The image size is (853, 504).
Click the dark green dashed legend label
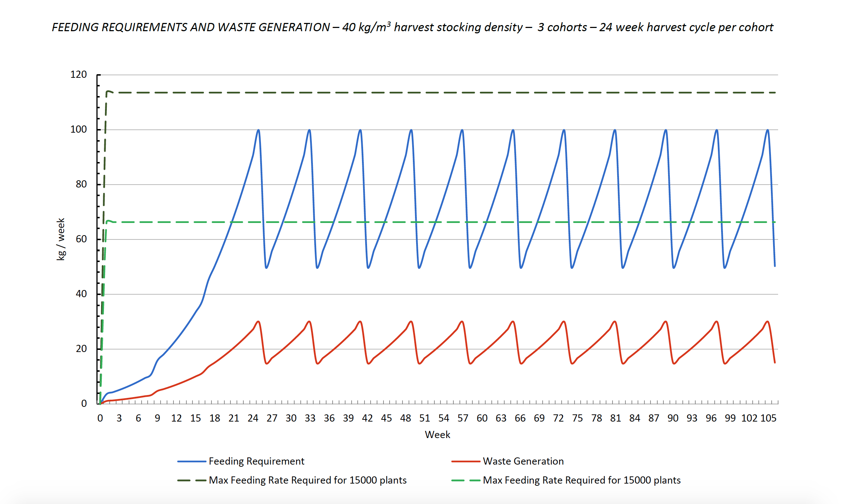(x=308, y=480)
